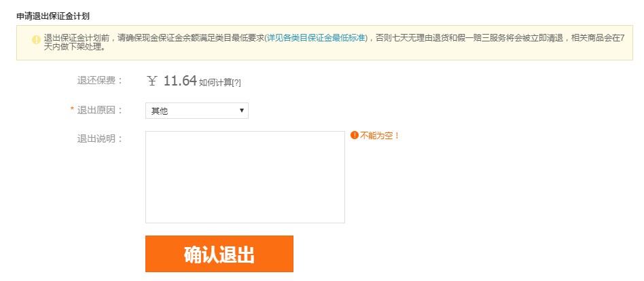Select the 其他 value in reason combo box

(160, 111)
